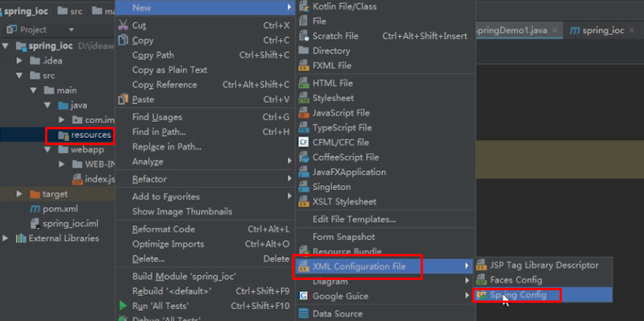
Task: Collapse the webapp folder arrow
Action: pyautogui.click(x=47, y=150)
